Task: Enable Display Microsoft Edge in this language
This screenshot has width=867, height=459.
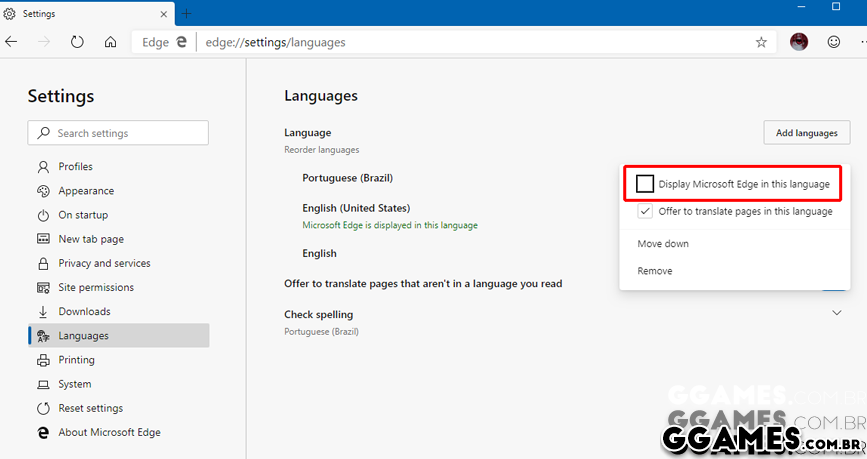Action: 645,184
